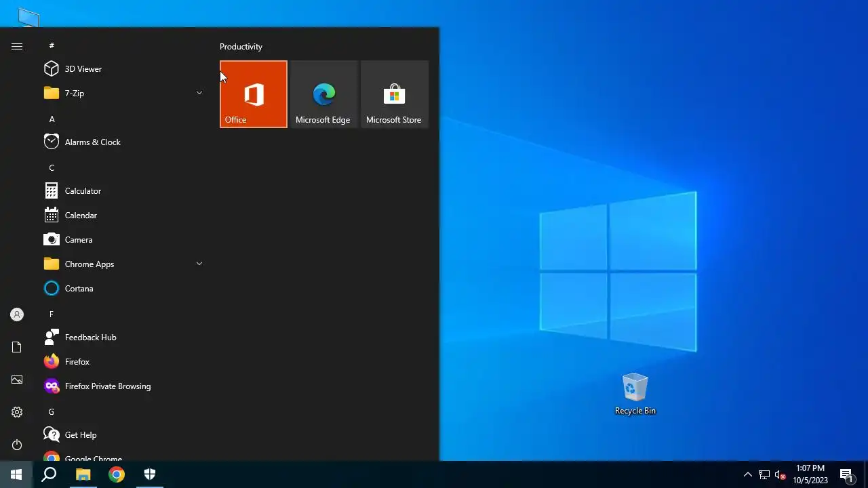Viewport: 868px width, 488px height.
Task: Click the muted volume tray icon
Action: 781,474
